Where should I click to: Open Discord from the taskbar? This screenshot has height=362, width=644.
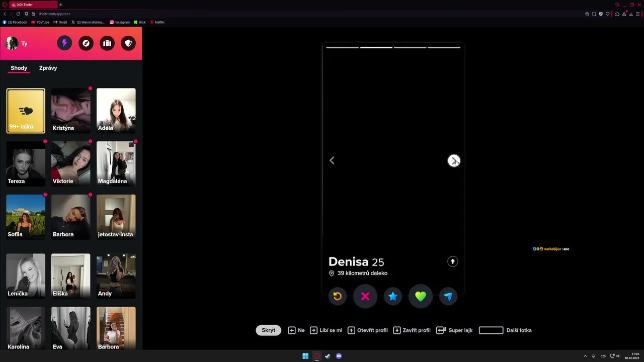[x=339, y=356]
